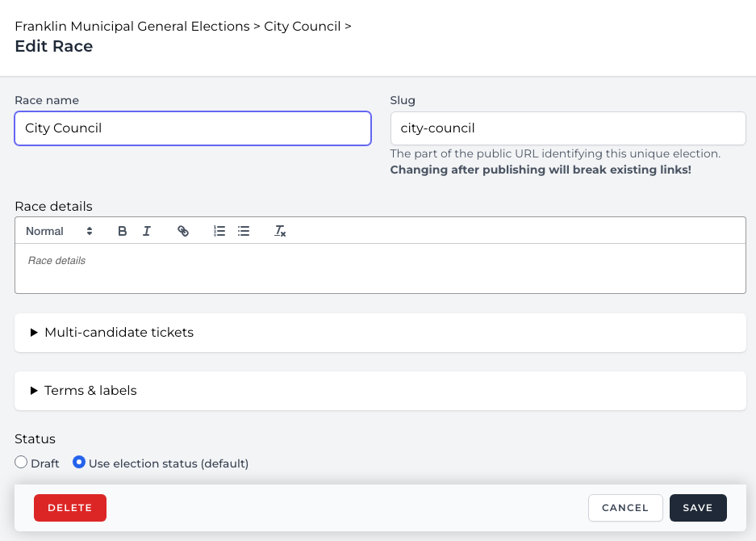Focus the Race name input field

click(x=193, y=128)
